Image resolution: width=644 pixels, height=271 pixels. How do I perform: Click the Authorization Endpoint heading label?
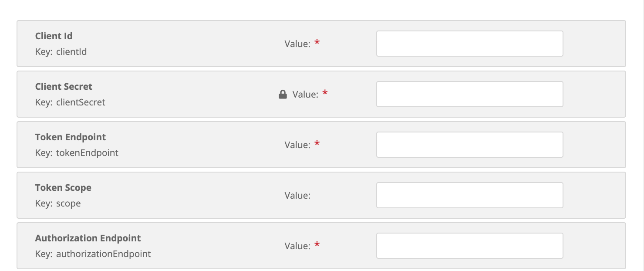click(88, 238)
